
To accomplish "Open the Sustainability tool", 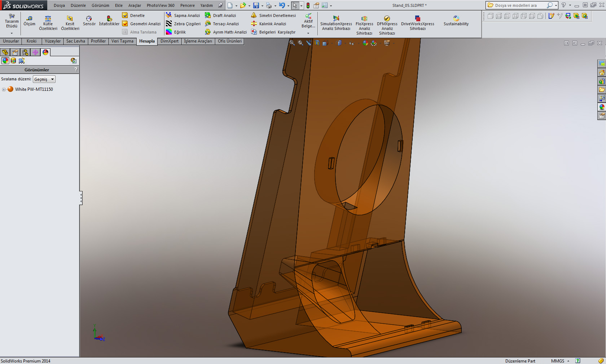I will (456, 21).
